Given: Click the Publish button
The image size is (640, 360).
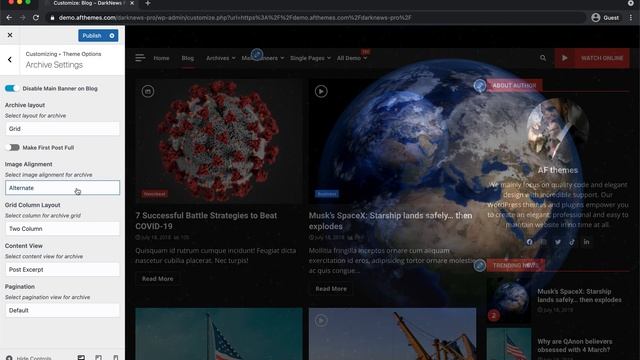Looking at the screenshot, I should (x=92, y=36).
